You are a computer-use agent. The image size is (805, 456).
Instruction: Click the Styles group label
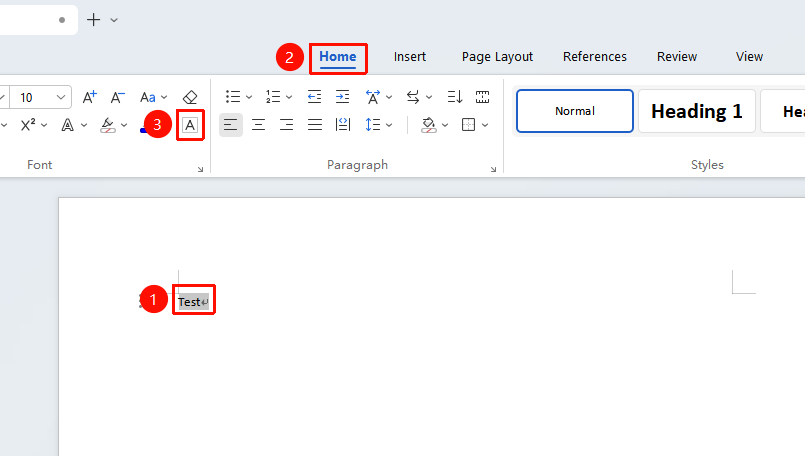tap(707, 165)
